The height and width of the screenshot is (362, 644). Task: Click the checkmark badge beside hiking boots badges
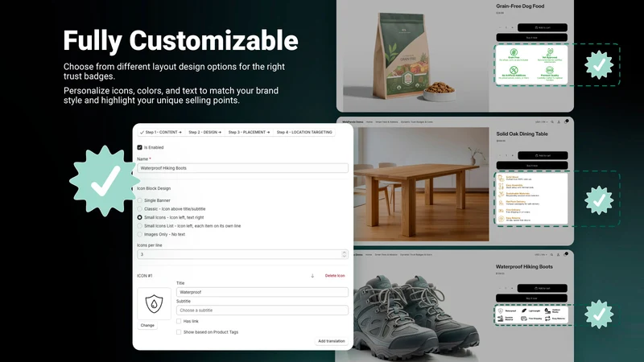pos(599,314)
